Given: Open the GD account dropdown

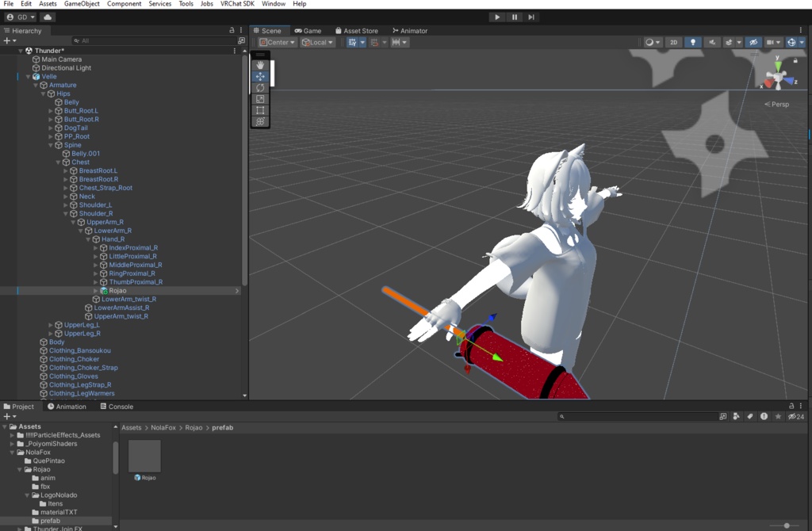Looking at the screenshot, I should [x=21, y=17].
